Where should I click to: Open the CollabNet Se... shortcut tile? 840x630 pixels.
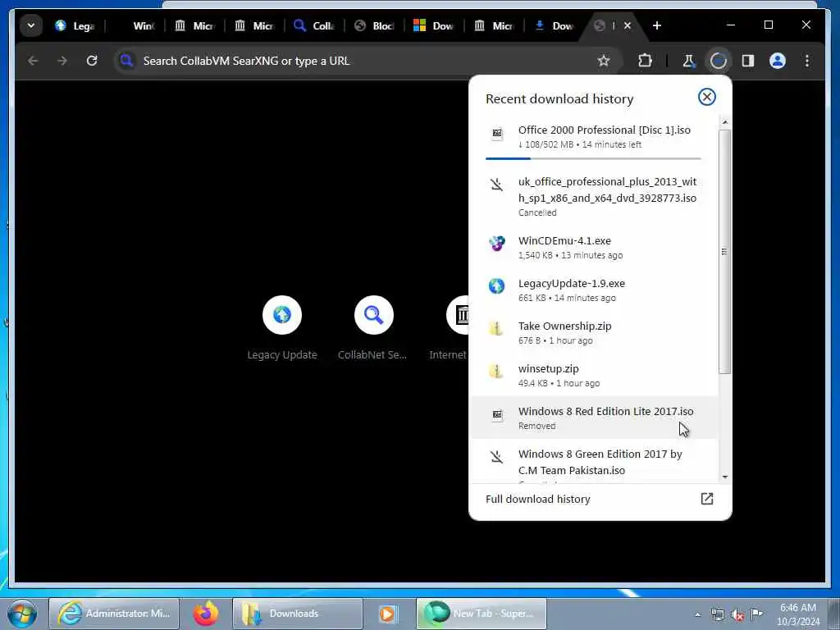point(373,328)
